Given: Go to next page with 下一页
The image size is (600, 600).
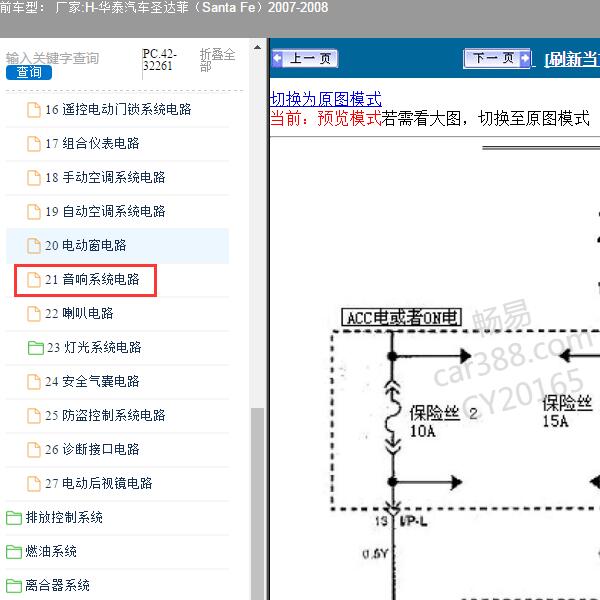Looking at the screenshot, I should [x=497, y=59].
